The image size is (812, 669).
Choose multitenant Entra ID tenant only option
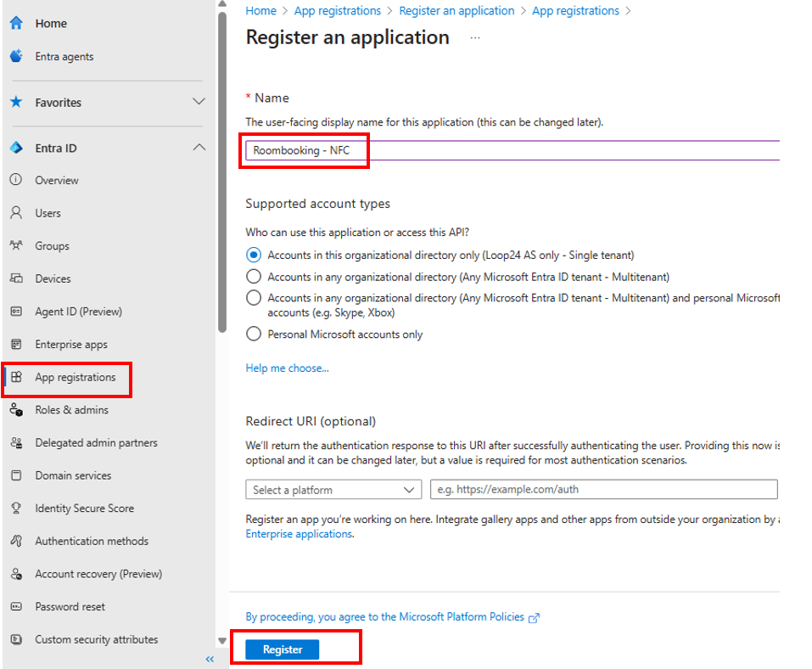tap(253, 276)
